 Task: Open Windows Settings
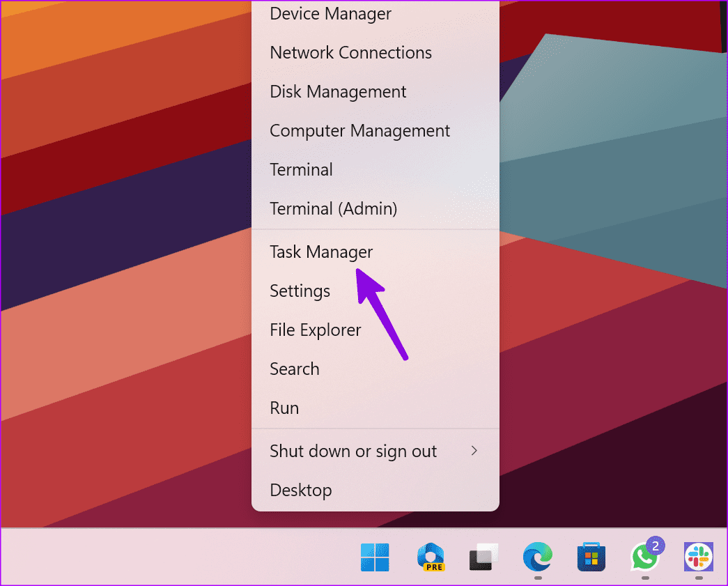300,291
